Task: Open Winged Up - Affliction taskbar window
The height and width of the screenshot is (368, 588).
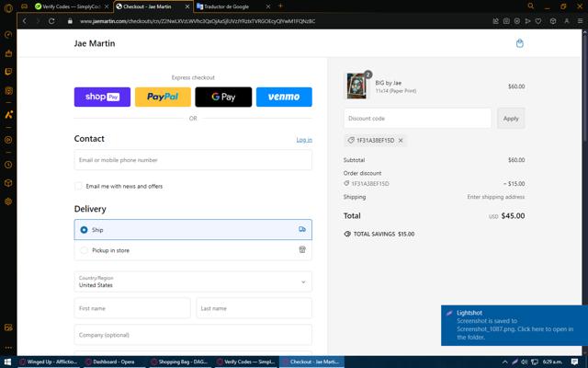Action: coord(49,362)
